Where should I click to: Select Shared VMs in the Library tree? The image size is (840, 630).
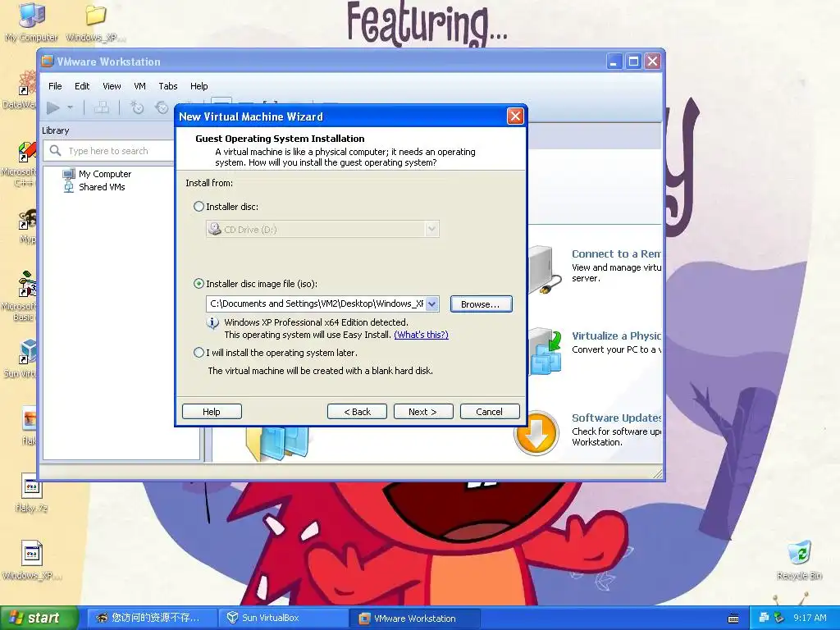coord(102,187)
